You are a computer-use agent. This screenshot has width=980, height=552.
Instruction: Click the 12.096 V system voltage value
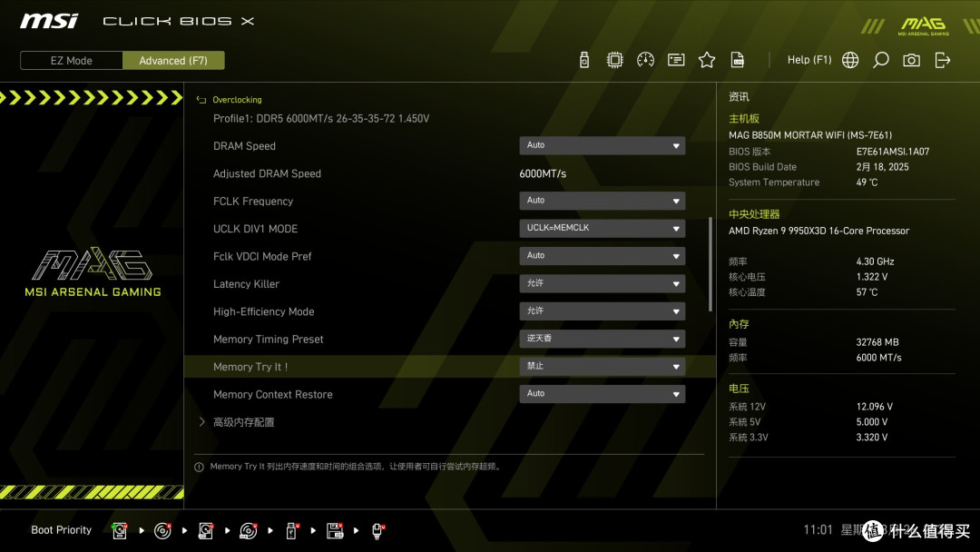click(x=875, y=407)
